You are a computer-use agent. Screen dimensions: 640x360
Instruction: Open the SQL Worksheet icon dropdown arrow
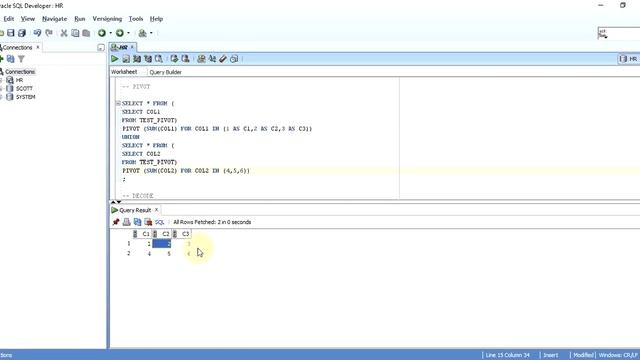151,33
